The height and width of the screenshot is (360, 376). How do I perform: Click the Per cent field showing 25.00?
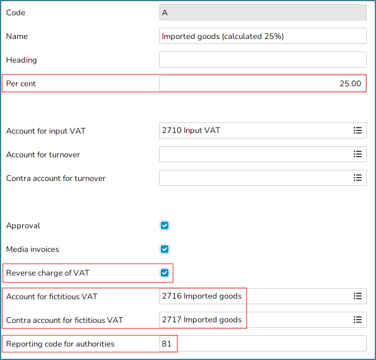click(x=263, y=83)
